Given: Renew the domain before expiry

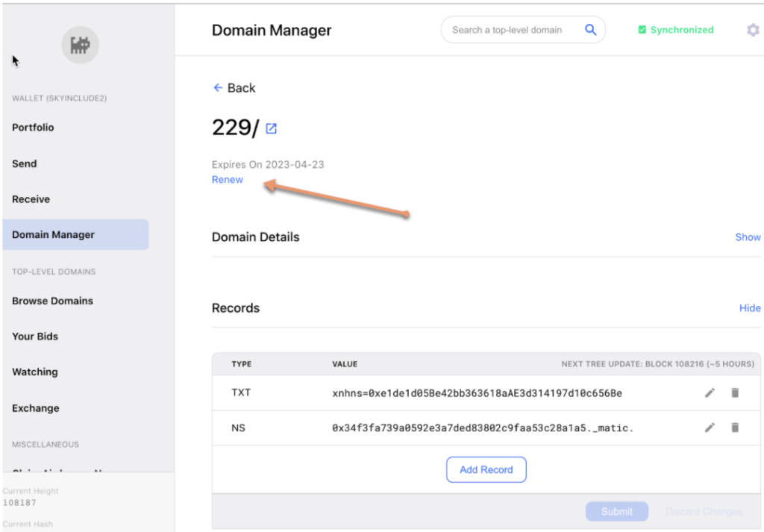Looking at the screenshot, I should (227, 179).
